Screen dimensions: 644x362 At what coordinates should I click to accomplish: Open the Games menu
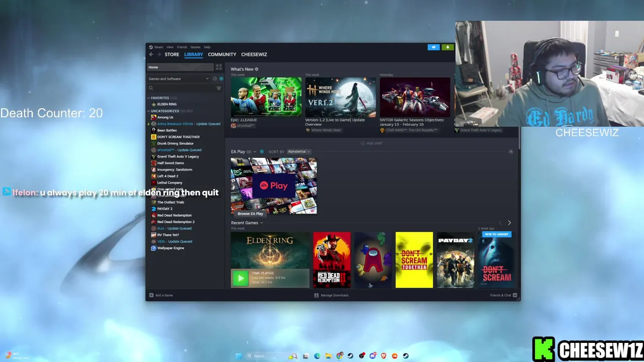(x=195, y=47)
